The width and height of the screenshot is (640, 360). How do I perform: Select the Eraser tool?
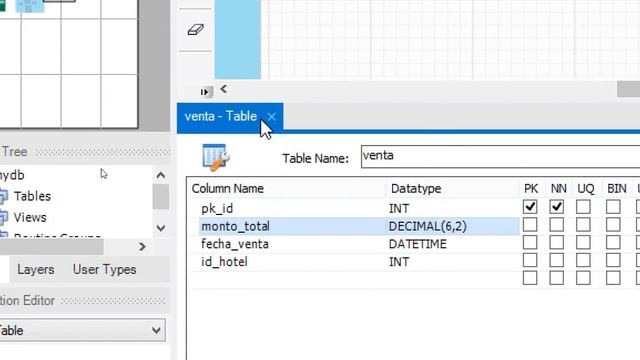(x=196, y=30)
